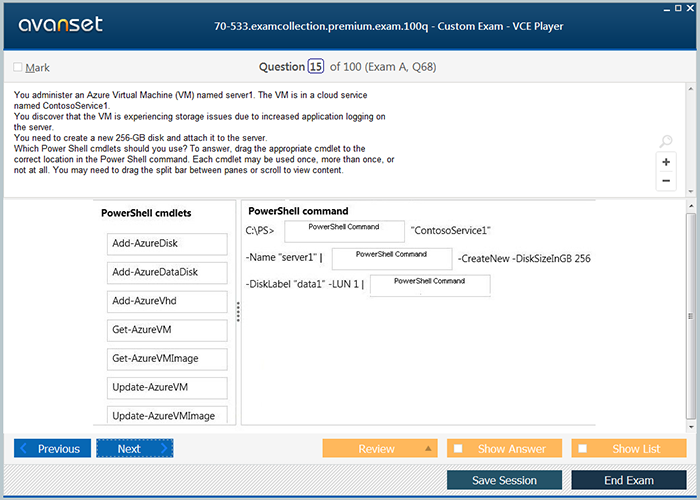Click the drop box before -CreateNew
Screen dimensions: 700x500
pyautogui.click(x=392, y=259)
